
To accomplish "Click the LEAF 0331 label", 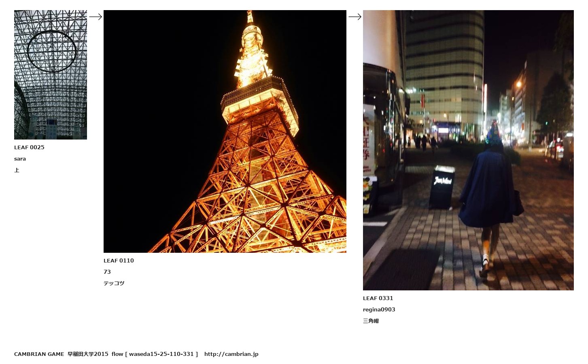I will [x=378, y=298].
